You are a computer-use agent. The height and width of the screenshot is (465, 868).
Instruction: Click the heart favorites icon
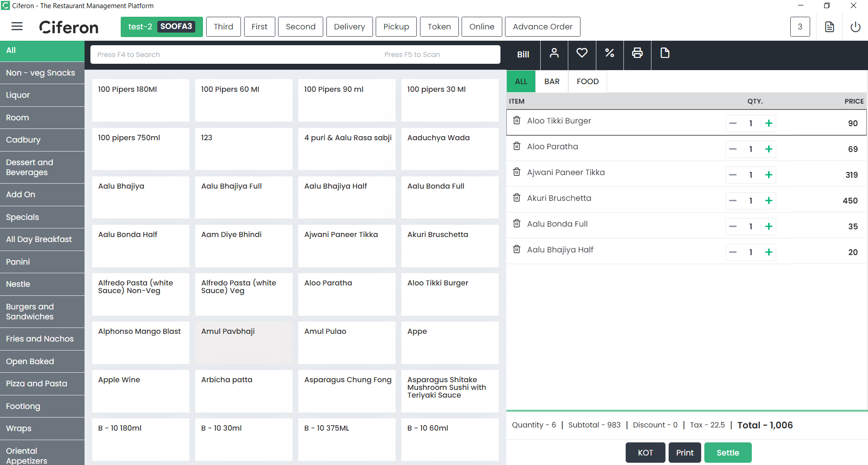582,54
